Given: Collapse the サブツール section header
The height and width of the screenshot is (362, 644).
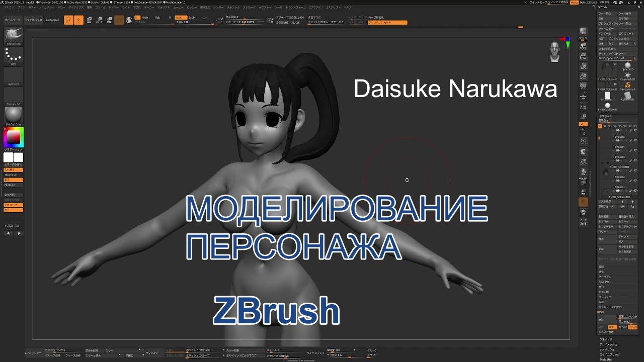Looking at the screenshot, I should click(606, 116).
